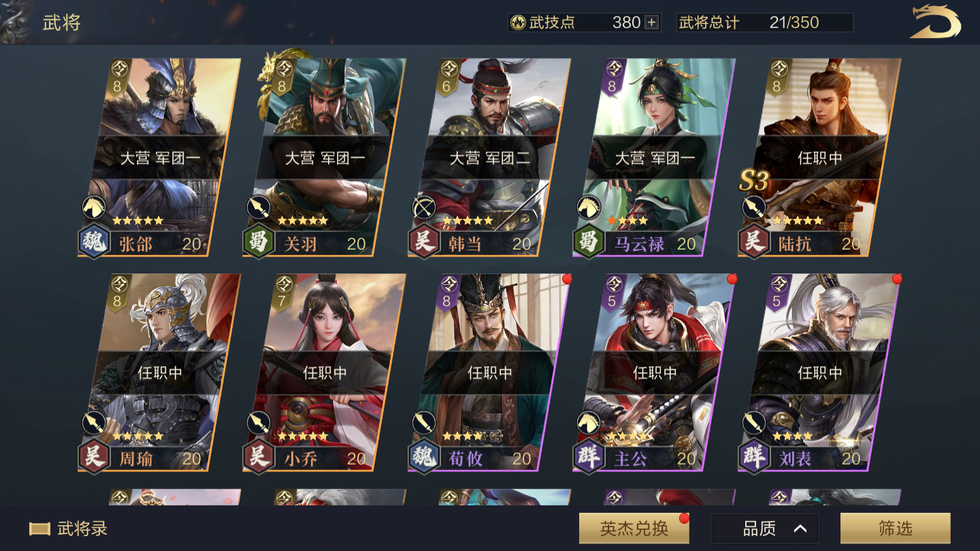Click the cavalry horse icon on 马云禄

pos(588,207)
